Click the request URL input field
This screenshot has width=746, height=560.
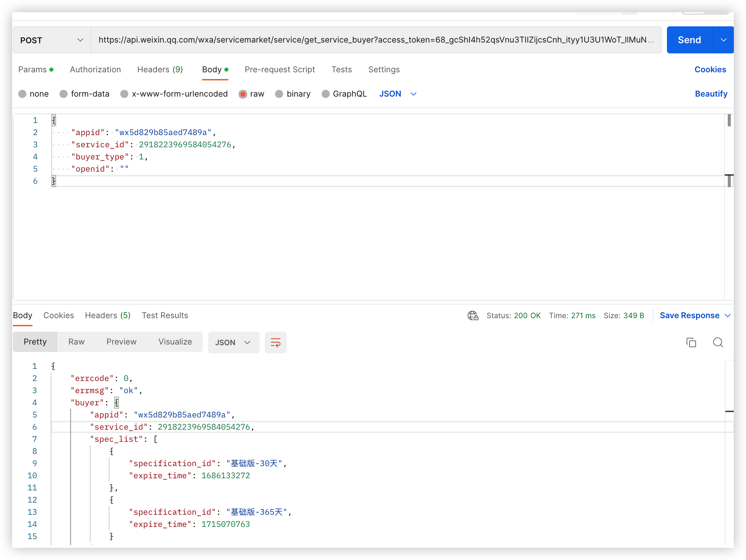tap(375, 40)
